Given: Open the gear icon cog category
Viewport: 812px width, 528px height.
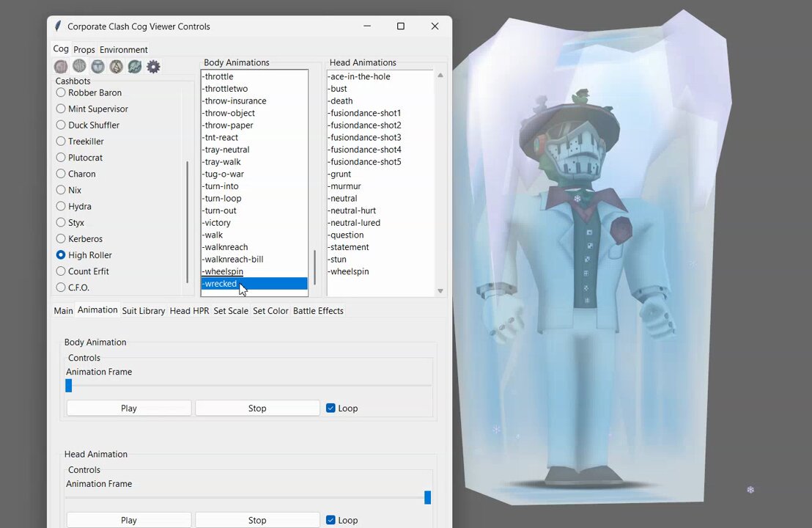Looking at the screenshot, I should pos(153,66).
